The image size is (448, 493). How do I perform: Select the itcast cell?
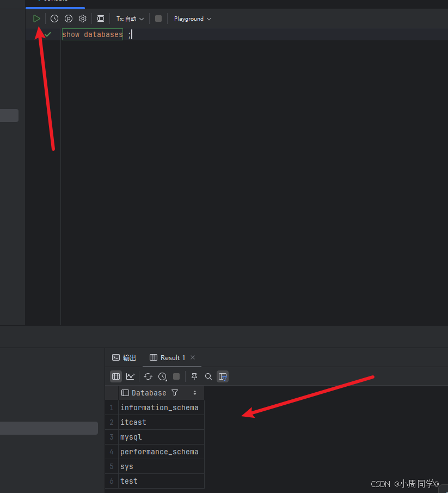click(161, 423)
